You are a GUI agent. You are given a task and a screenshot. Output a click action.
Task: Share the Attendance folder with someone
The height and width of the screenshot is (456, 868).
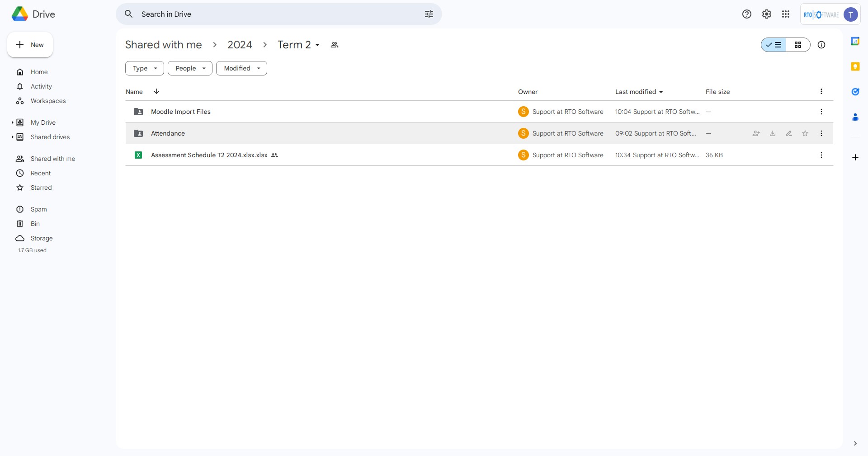pos(756,133)
